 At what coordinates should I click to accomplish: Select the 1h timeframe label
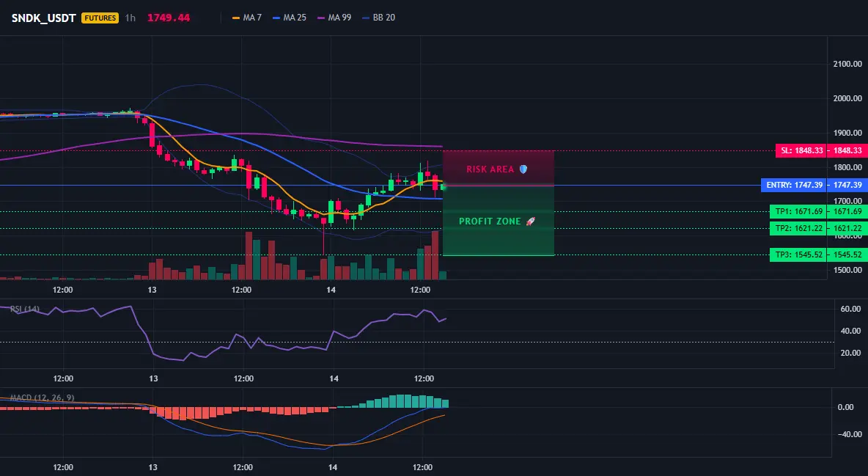click(130, 18)
